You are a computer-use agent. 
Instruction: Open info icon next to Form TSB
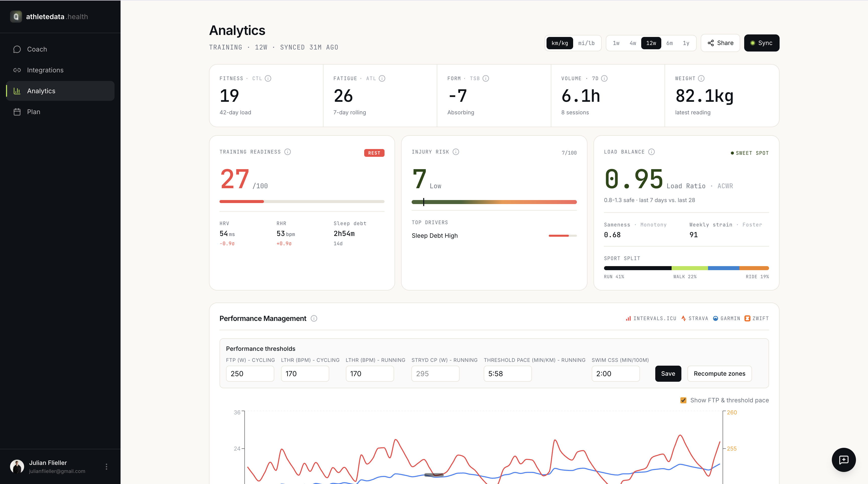coord(485,79)
